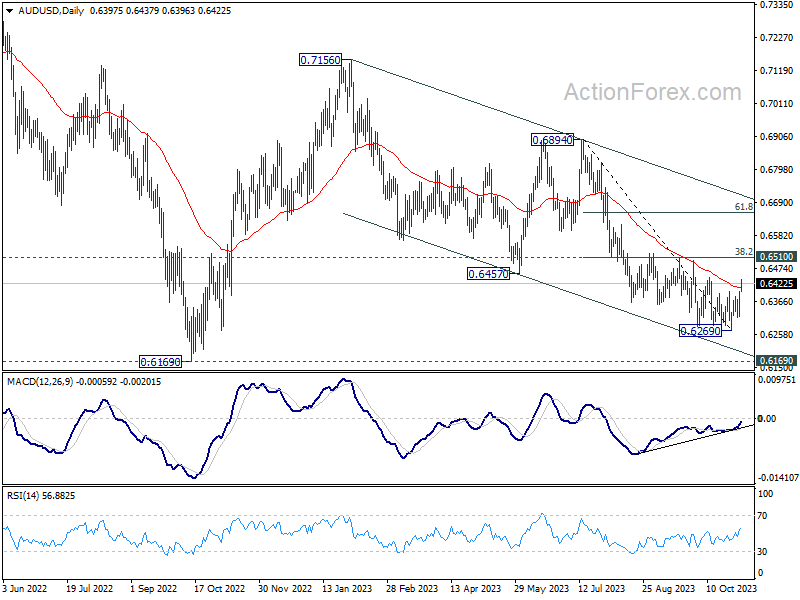Click the 1 Sep 2022 date label
The width and height of the screenshot is (800, 600).
coord(154,589)
